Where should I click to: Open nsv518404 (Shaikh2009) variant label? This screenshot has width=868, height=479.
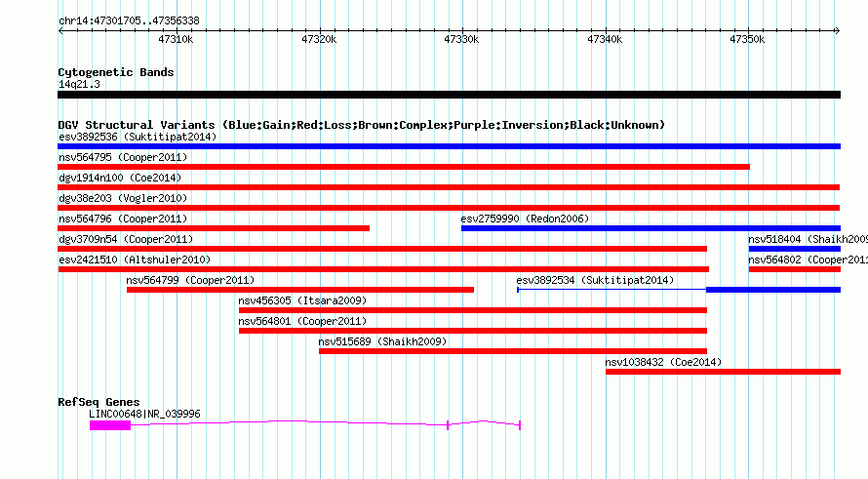(808, 239)
